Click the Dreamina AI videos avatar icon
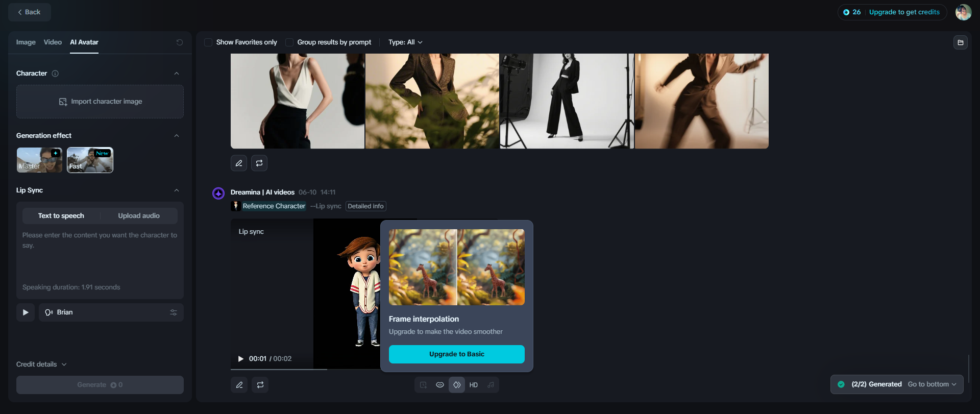 [218, 193]
